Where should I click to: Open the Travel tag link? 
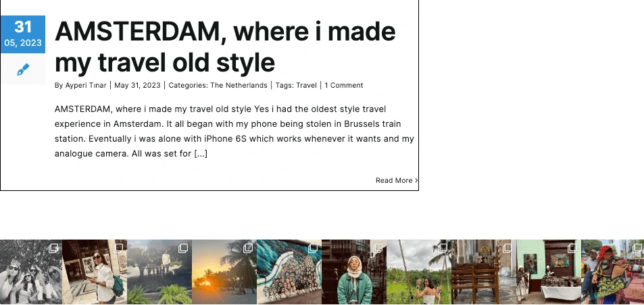306,85
